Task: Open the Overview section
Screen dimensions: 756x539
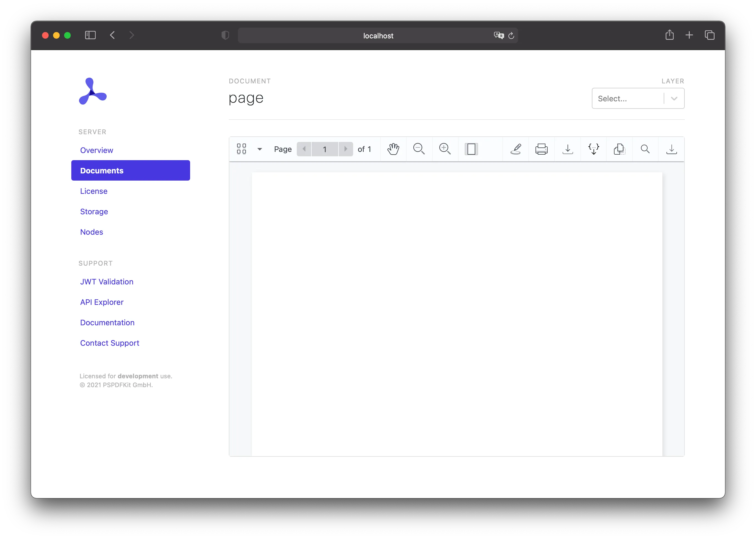Action: 96,150
